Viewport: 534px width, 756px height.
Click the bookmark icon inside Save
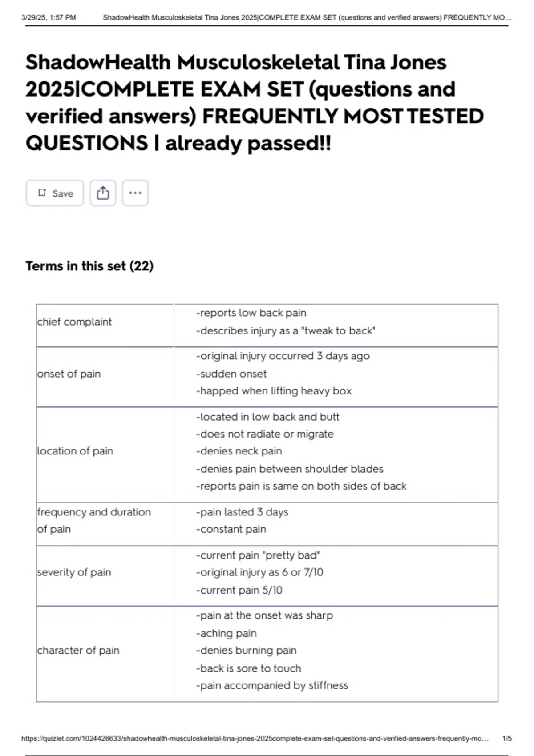click(x=42, y=193)
